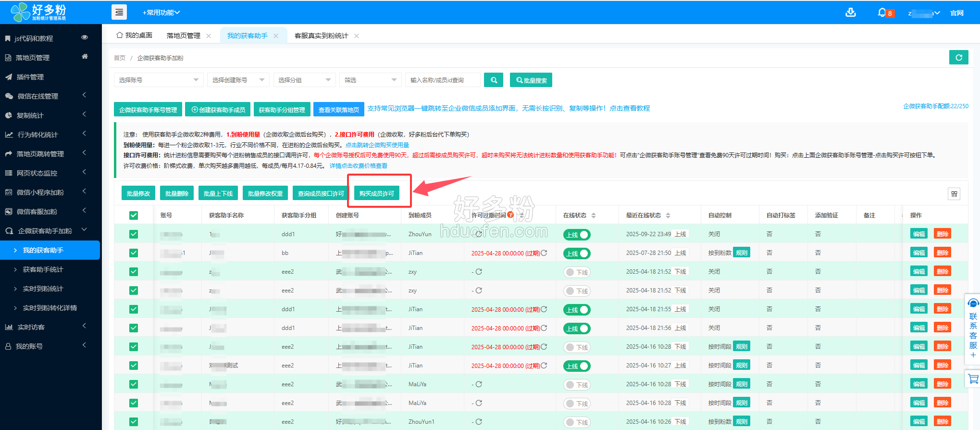
Task: Open the column settings grid icon
Action: [x=954, y=194]
